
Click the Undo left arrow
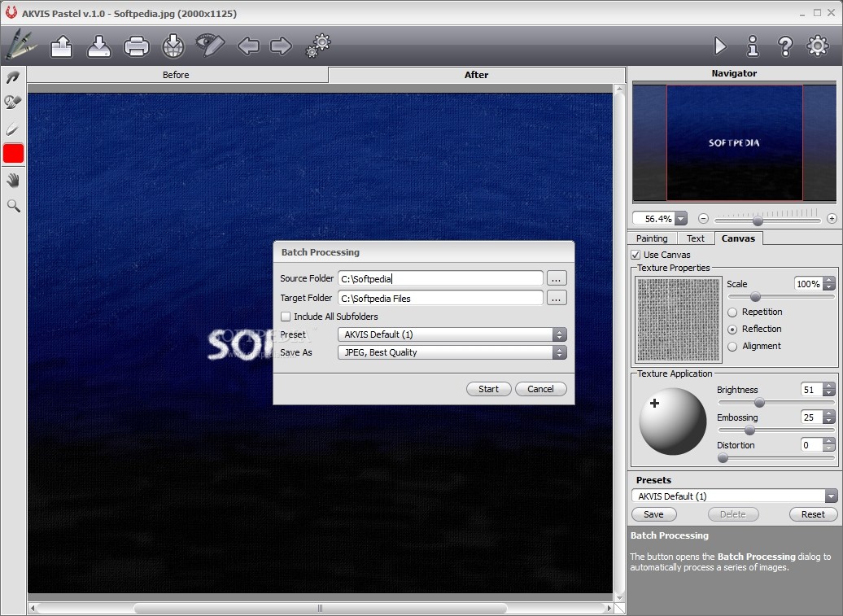pos(248,46)
